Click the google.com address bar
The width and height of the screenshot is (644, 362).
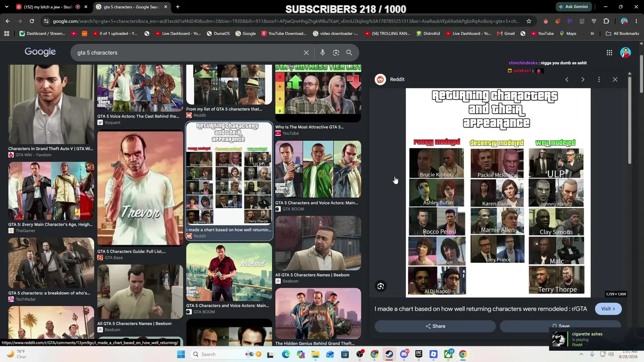pyautogui.click(x=287, y=21)
